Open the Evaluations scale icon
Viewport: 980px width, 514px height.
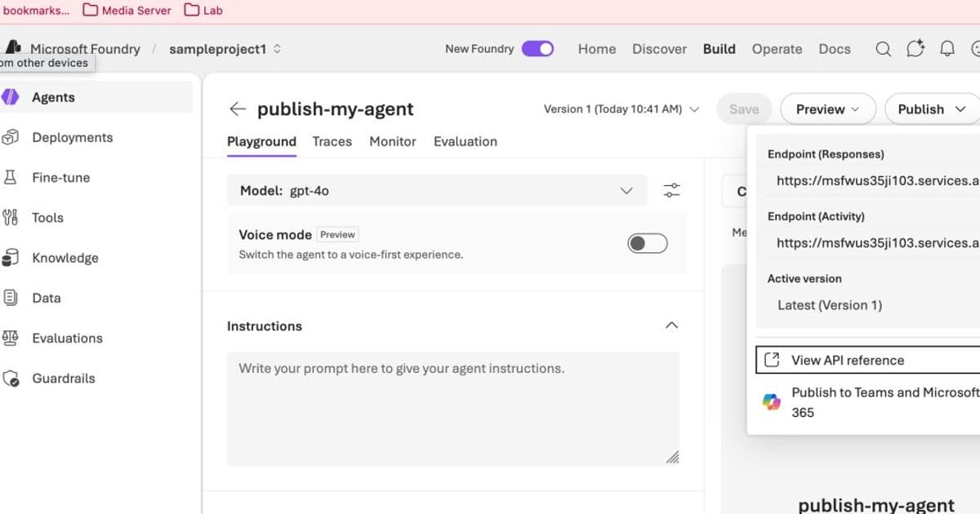[x=10, y=338]
